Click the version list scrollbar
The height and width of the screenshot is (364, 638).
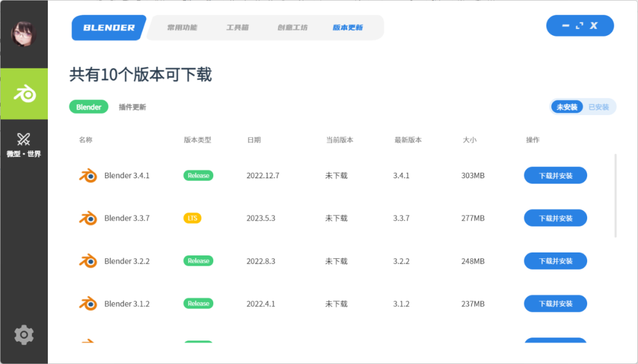coord(616,195)
